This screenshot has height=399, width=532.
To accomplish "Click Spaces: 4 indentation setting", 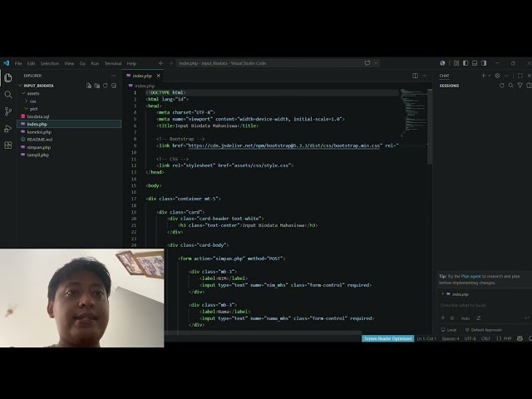I will pos(451,338).
